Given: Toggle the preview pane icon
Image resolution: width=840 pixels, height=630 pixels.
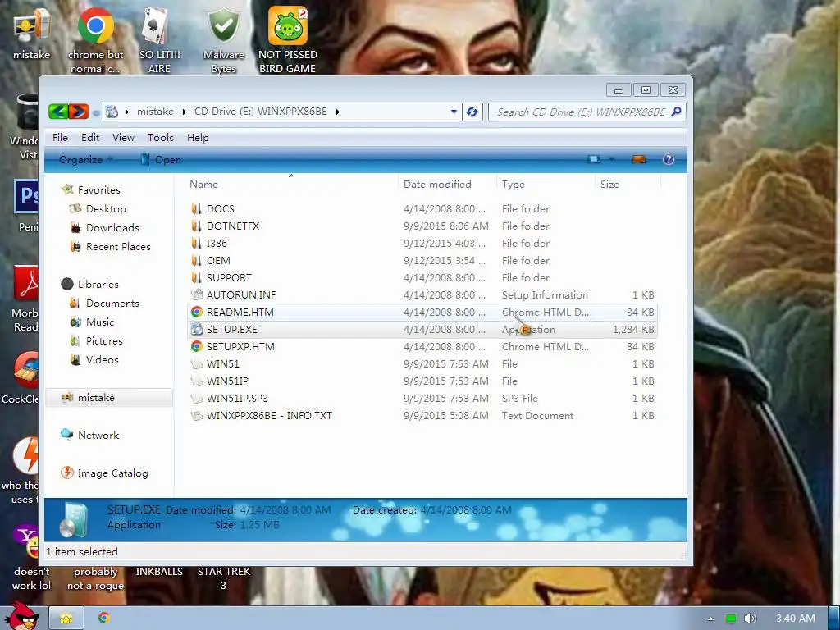Looking at the screenshot, I should click(638, 159).
